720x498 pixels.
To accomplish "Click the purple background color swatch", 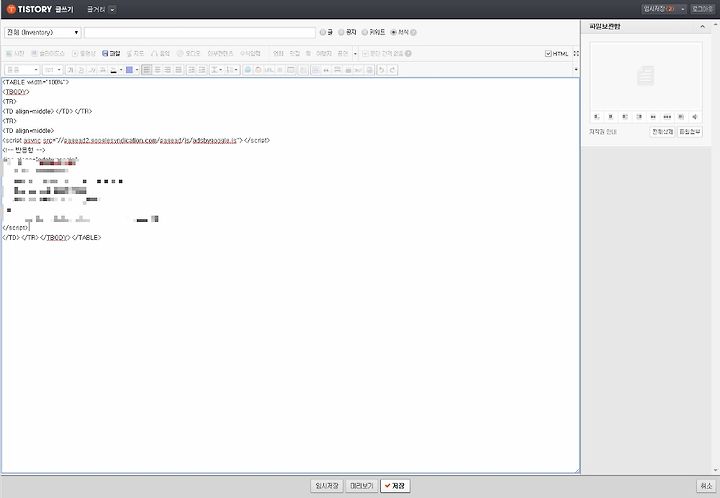I will click(129, 70).
